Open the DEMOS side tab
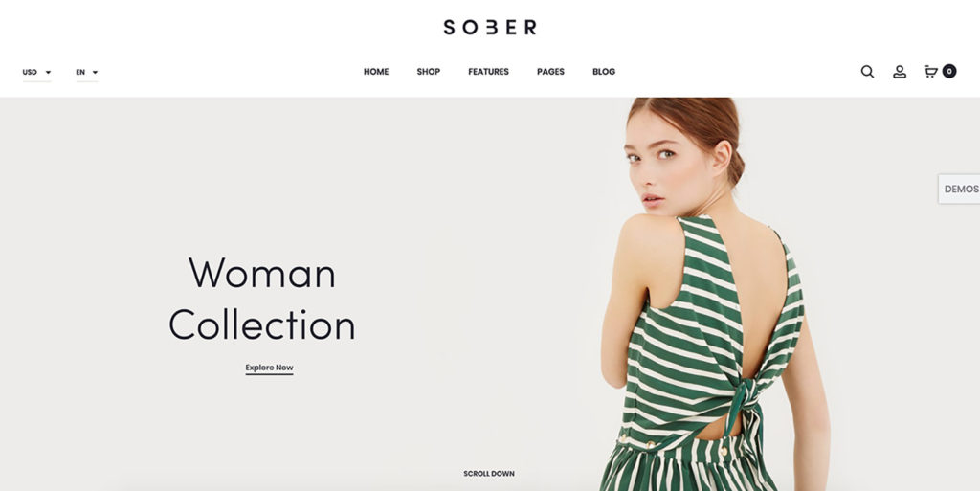Image resolution: width=980 pixels, height=491 pixels. click(x=959, y=189)
